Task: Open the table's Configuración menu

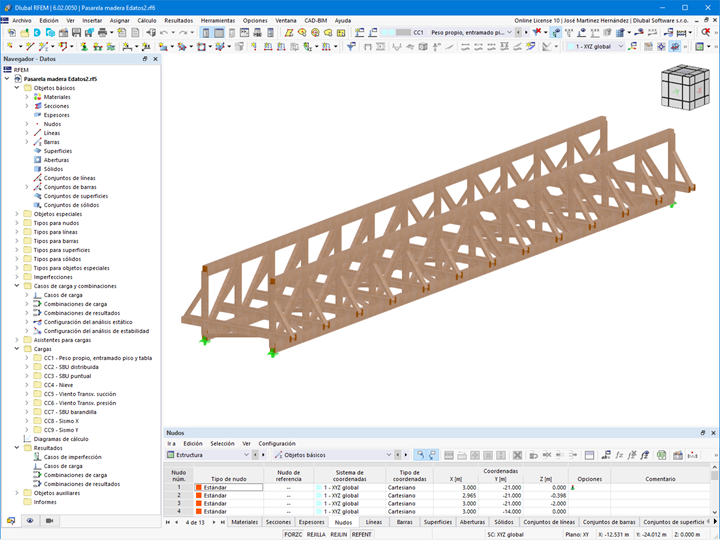Action: pyautogui.click(x=276, y=444)
